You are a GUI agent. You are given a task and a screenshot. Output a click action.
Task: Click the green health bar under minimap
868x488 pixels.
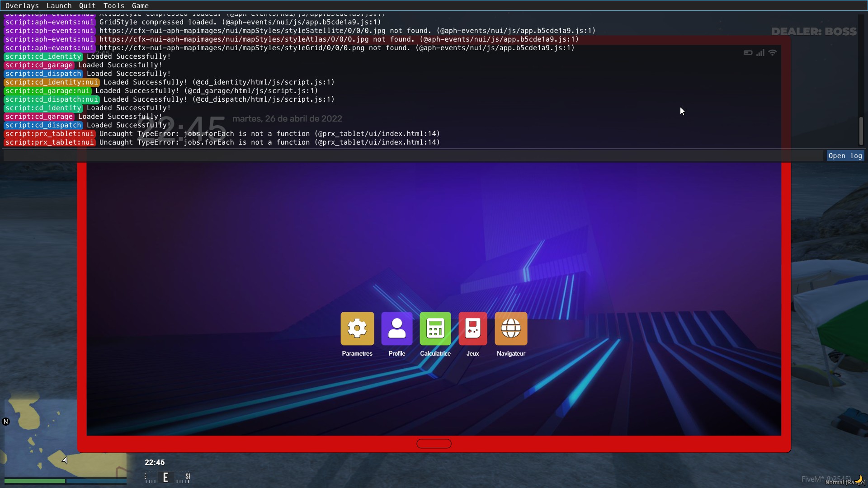point(35,481)
